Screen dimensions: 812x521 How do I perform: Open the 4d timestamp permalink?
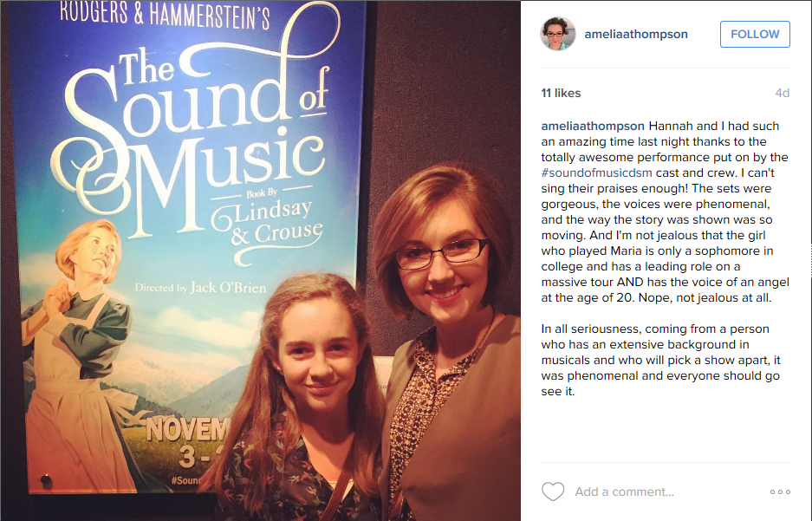tap(782, 94)
